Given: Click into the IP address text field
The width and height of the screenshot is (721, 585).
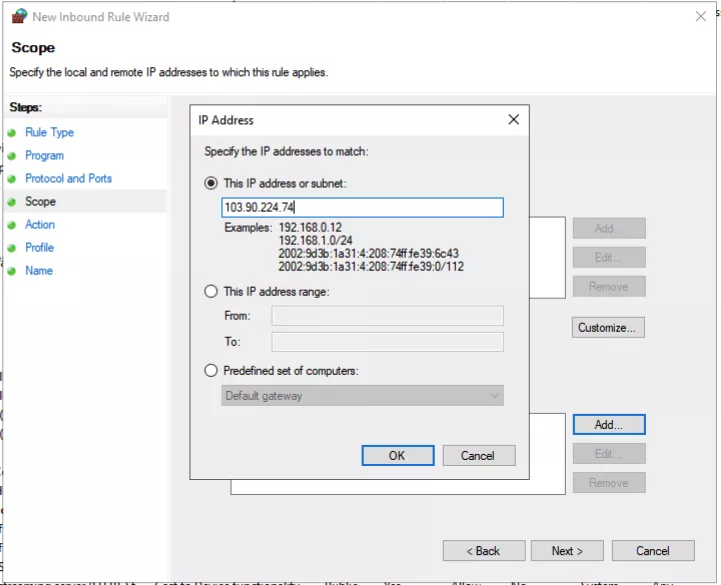Looking at the screenshot, I should [362, 208].
